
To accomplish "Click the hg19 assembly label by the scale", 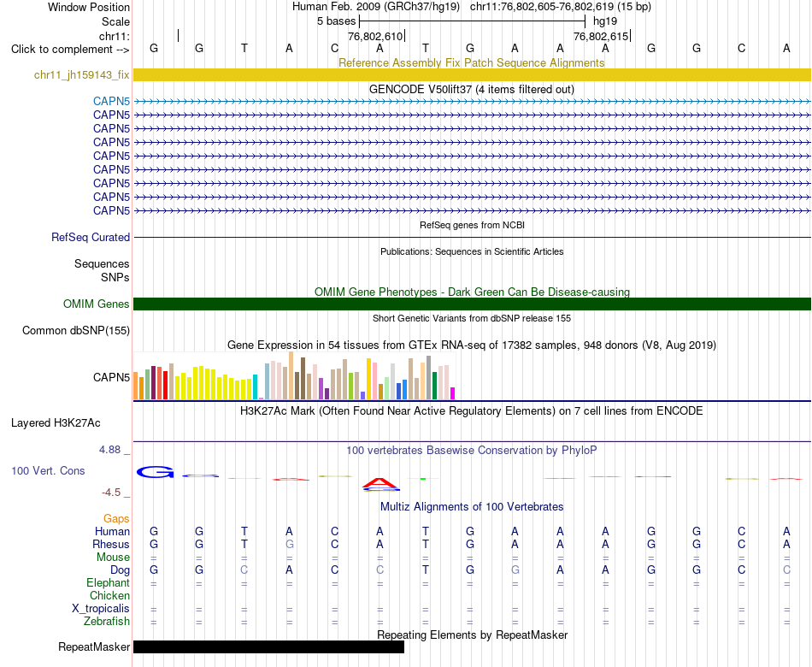I will (605, 21).
